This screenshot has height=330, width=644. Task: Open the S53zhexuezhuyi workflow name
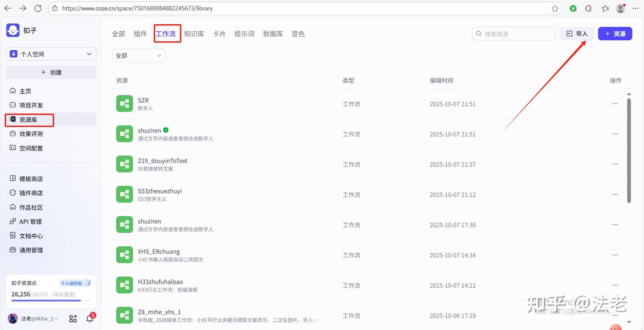pos(160,191)
